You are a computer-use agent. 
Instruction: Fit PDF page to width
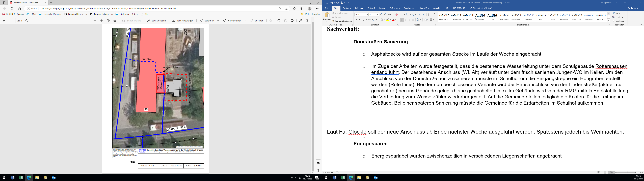tap(115, 21)
